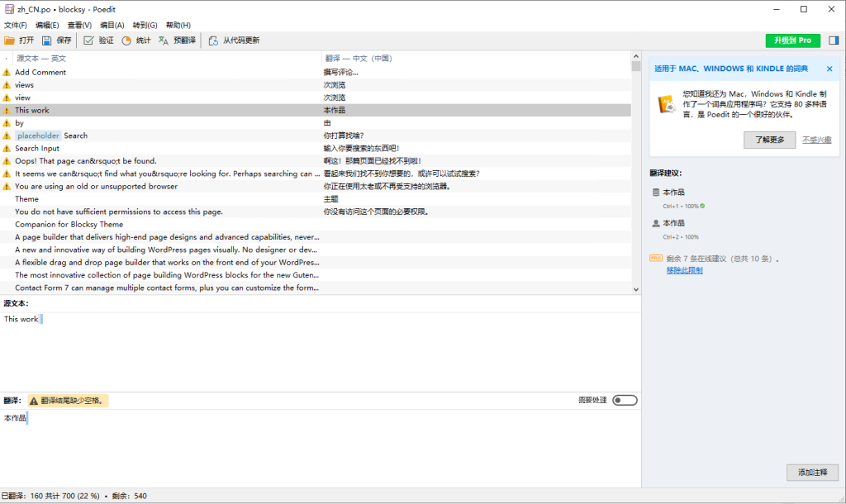Click the translation cell 撰写评论...
The image size is (846, 504).
pos(340,73)
